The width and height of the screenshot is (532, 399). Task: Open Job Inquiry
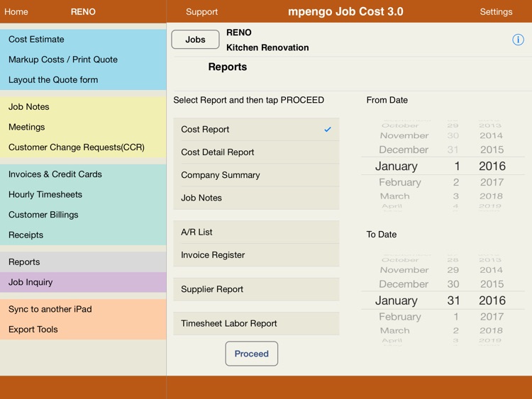coord(83,282)
